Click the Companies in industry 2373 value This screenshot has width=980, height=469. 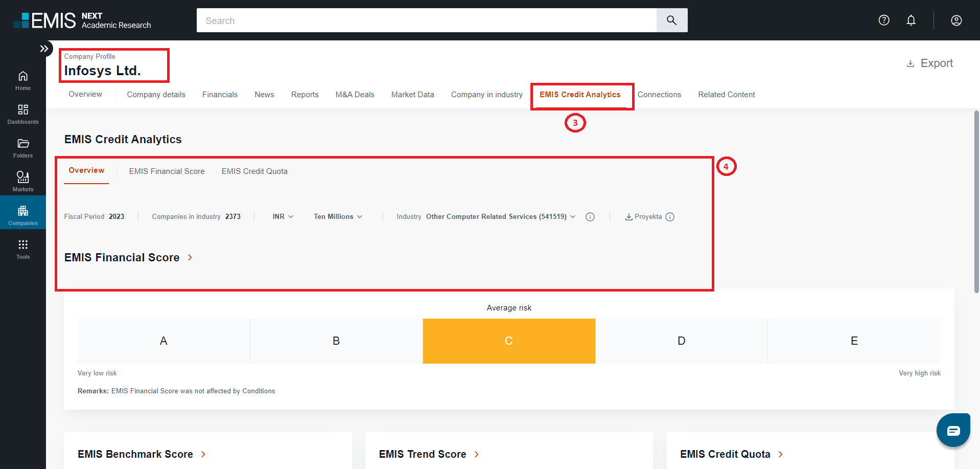233,217
